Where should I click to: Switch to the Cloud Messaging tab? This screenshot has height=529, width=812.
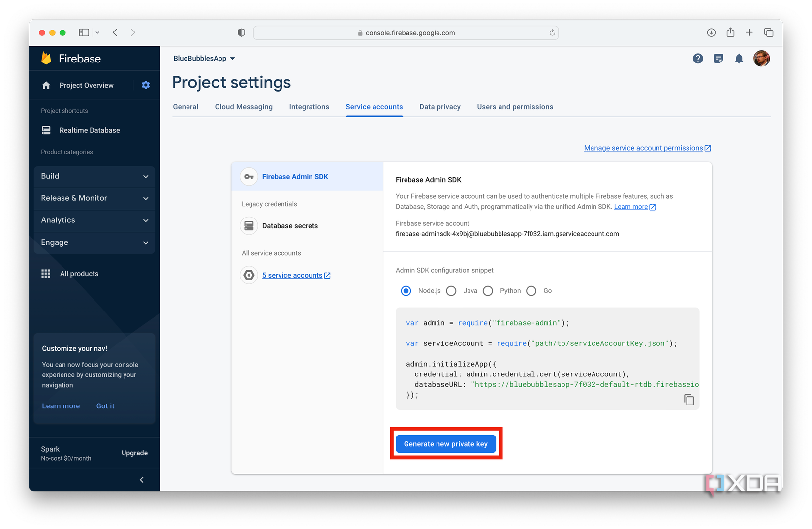point(244,107)
